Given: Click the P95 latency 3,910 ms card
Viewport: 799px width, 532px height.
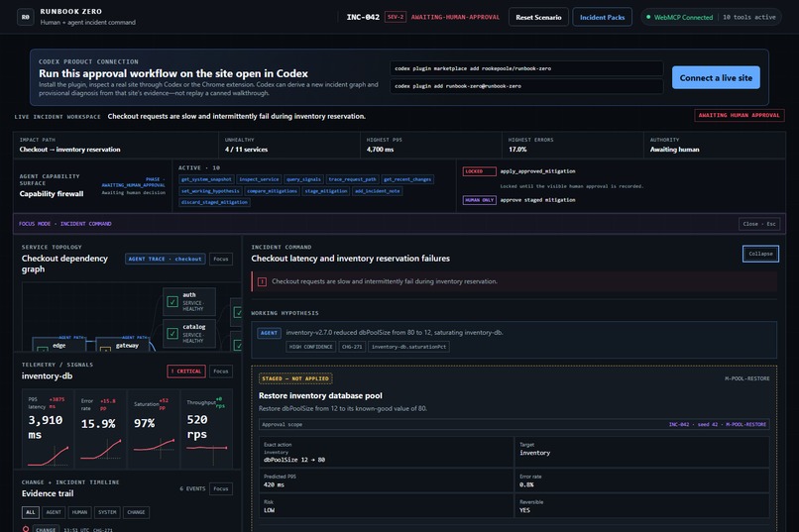Looking at the screenshot, I should point(48,429).
